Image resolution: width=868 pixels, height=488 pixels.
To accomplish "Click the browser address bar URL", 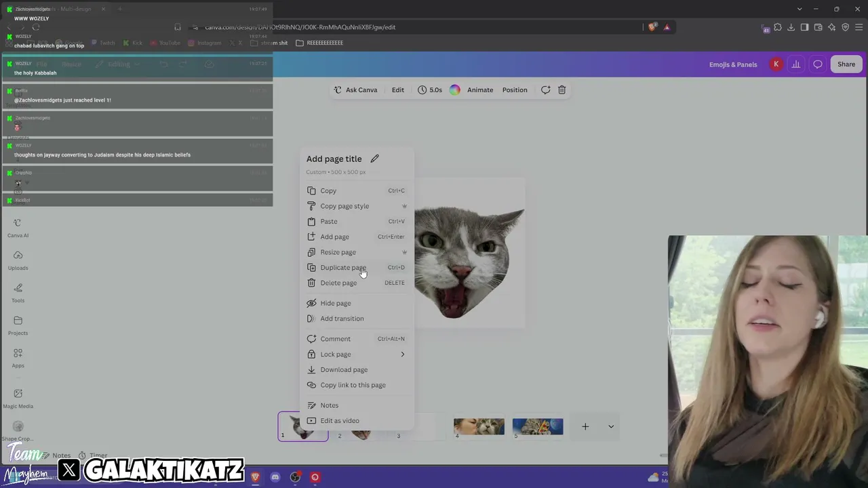I will (300, 27).
